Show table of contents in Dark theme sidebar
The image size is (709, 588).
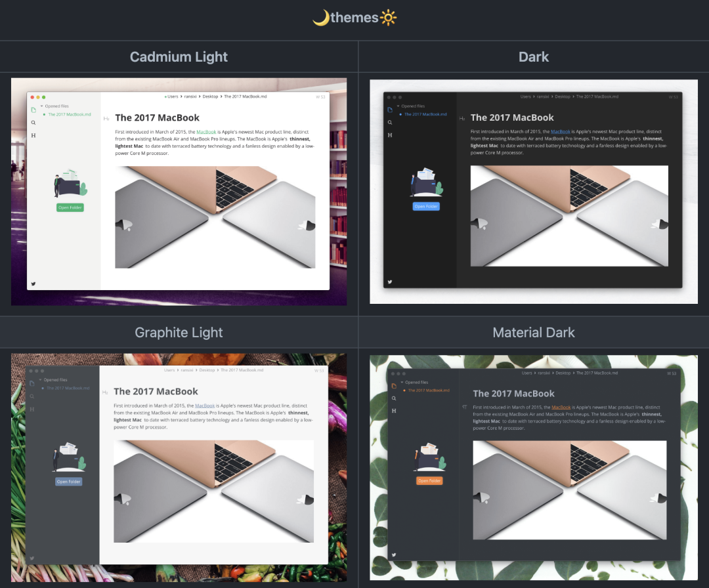click(x=390, y=135)
